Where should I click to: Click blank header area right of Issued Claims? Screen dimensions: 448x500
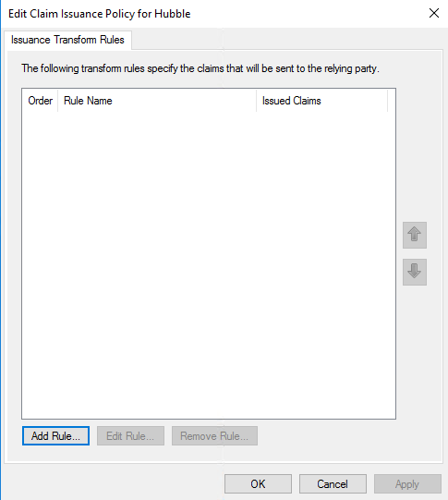(392, 101)
